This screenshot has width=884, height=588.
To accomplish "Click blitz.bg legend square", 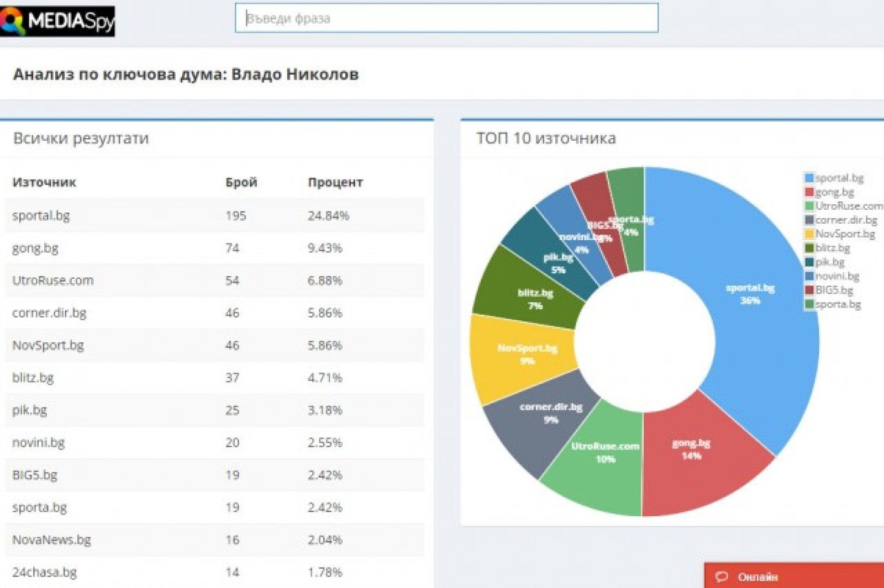I will point(809,248).
